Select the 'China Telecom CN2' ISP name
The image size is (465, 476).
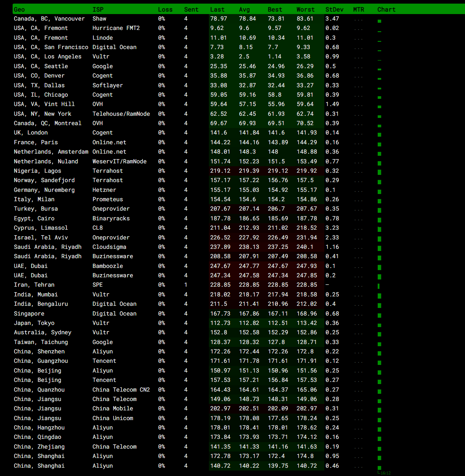coord(121,390)
